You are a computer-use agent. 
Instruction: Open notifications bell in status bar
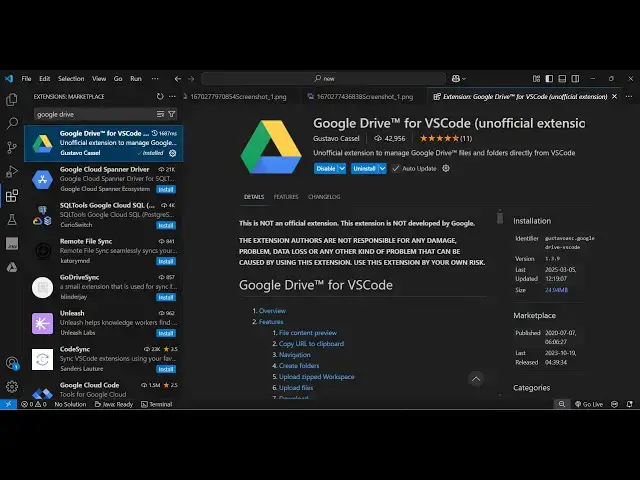point(630,404)
